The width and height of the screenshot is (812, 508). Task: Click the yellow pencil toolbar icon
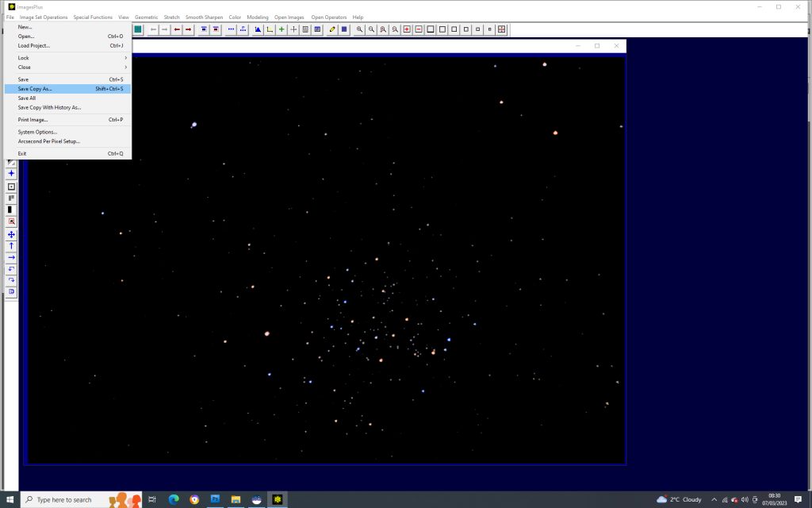[332, 29]
